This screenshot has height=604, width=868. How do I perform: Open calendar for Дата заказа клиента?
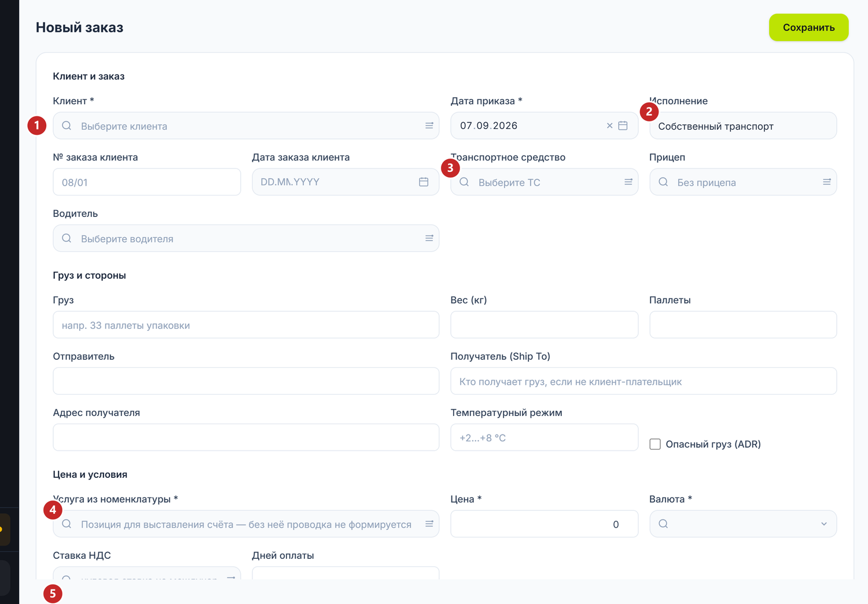(x=424, y=182)
